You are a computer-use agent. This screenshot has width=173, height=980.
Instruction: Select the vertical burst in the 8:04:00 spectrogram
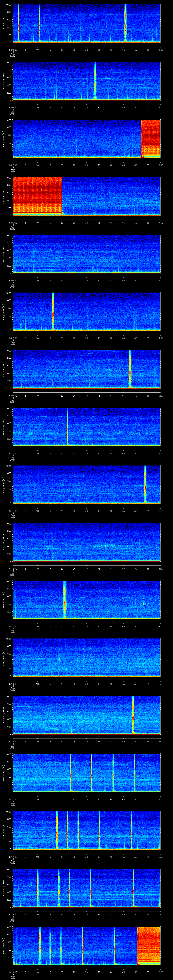tap(95, 80)
